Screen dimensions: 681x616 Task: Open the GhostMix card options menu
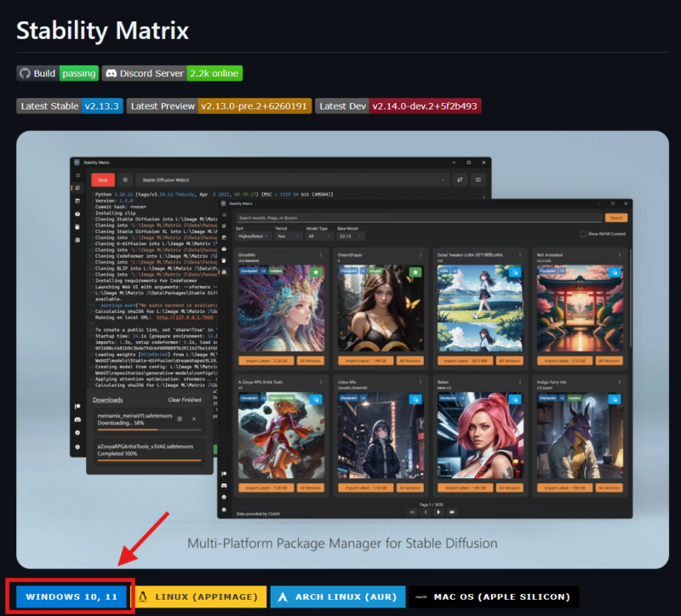(320, 254)
